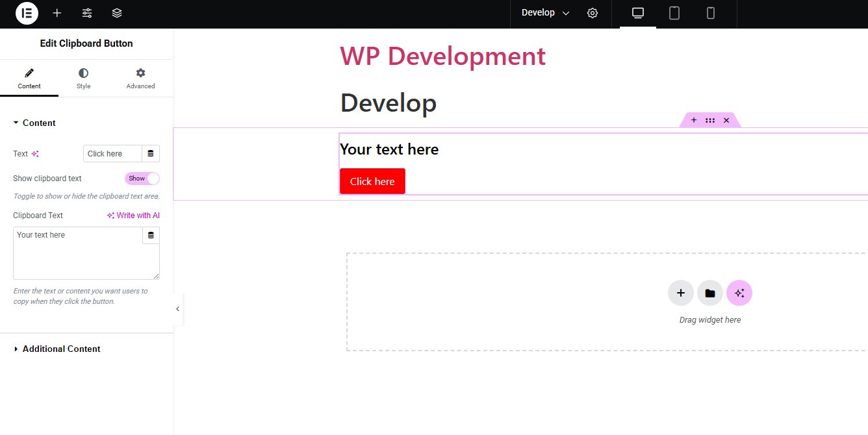This screenshot has width=868, height=435.
Task: Switch to the Advanced tab
Action: pos(140,78)
